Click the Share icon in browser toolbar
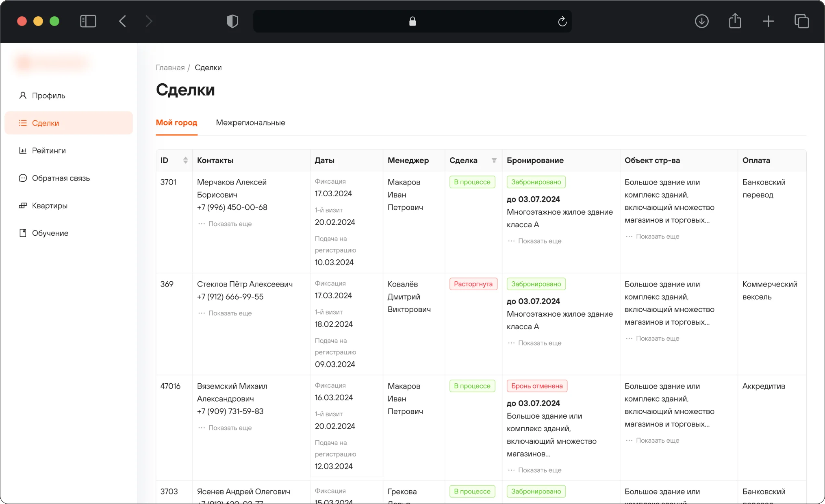The width and height of the screenshot is (825, 504). tap(735, 21)
